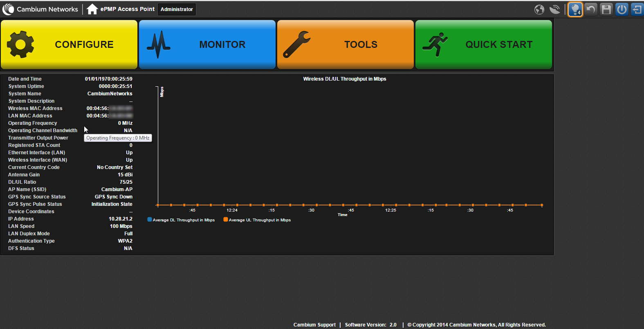
Task: Click the IP Address label
Action: (x=21, y=219)
